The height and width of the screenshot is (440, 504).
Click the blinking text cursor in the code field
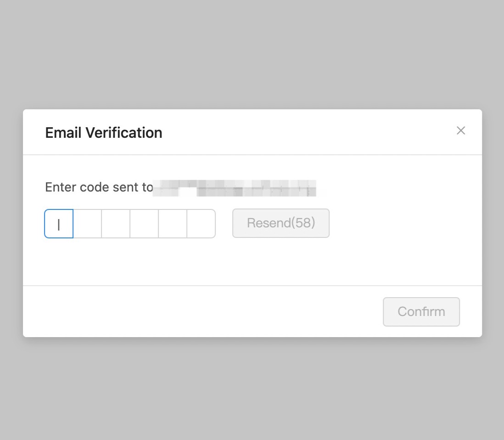[x=59, y=224]
